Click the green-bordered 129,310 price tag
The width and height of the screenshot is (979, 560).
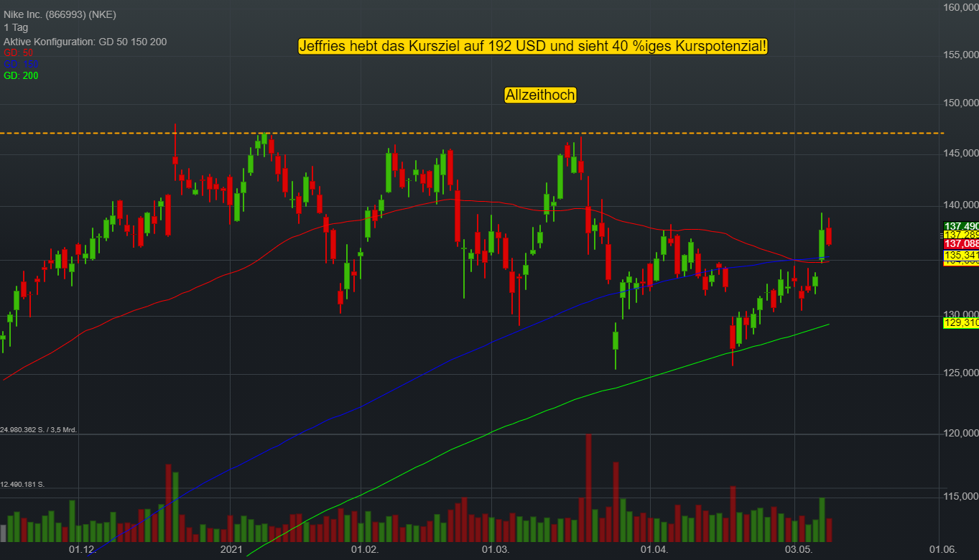(961, 324)
